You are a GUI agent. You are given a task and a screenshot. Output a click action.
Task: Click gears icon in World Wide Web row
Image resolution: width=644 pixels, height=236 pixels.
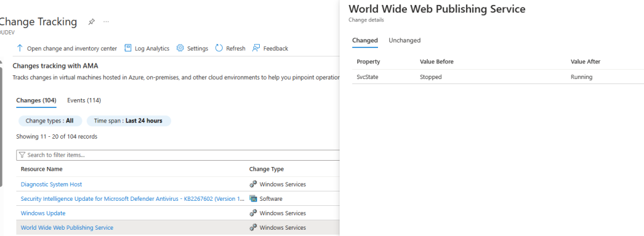(253, 227)
